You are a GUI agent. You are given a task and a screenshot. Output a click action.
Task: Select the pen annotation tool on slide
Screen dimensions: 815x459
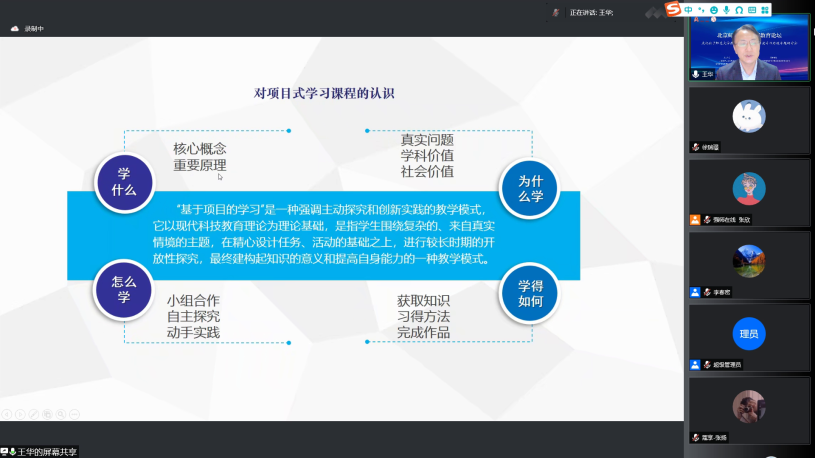pos(33,414)
